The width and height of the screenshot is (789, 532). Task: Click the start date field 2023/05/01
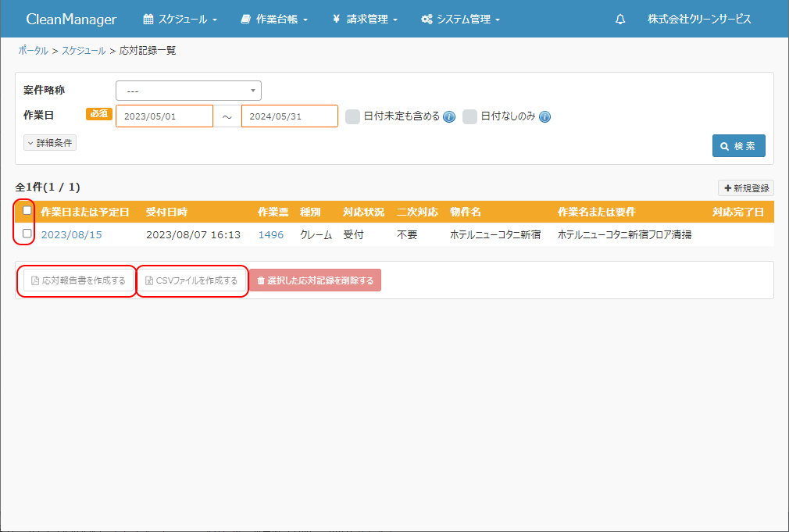tap(164, 116)
